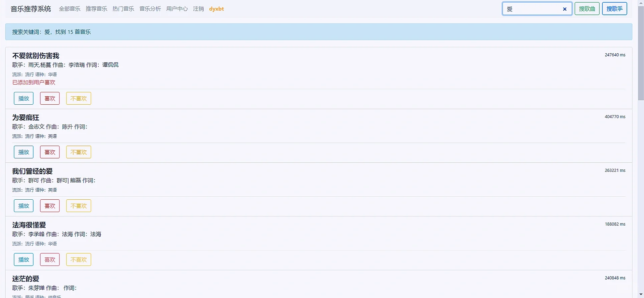This screenshot has height=298, width=644.
Task: Click the 搜歌手 button
Action: (614, 9)
